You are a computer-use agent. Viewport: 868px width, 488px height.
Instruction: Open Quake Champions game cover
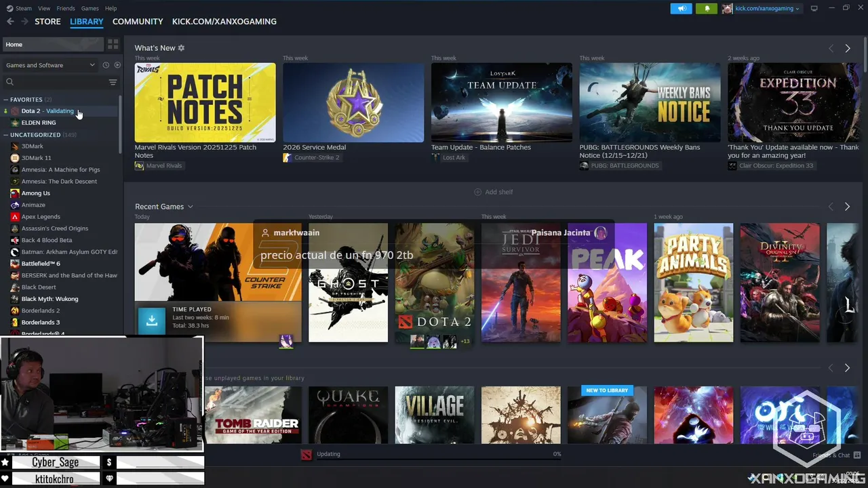click(348, 415)
